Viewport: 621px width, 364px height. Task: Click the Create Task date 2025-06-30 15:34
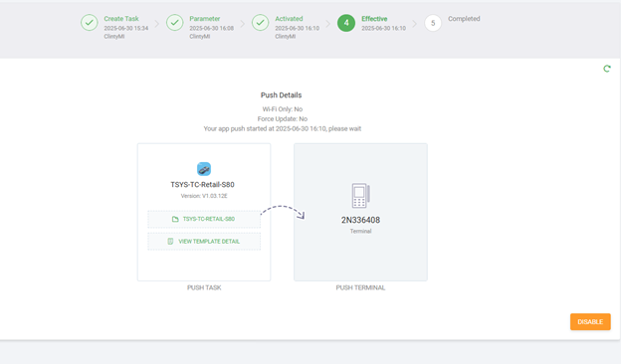(126, 28)
